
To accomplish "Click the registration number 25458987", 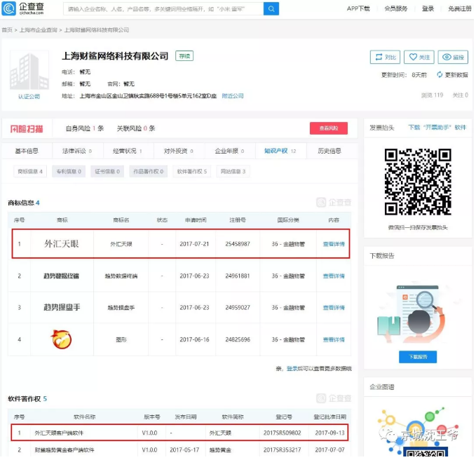I will 238,245.
